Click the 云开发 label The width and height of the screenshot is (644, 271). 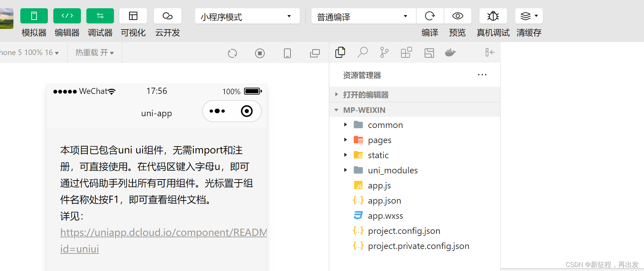(x=168, y=33)
